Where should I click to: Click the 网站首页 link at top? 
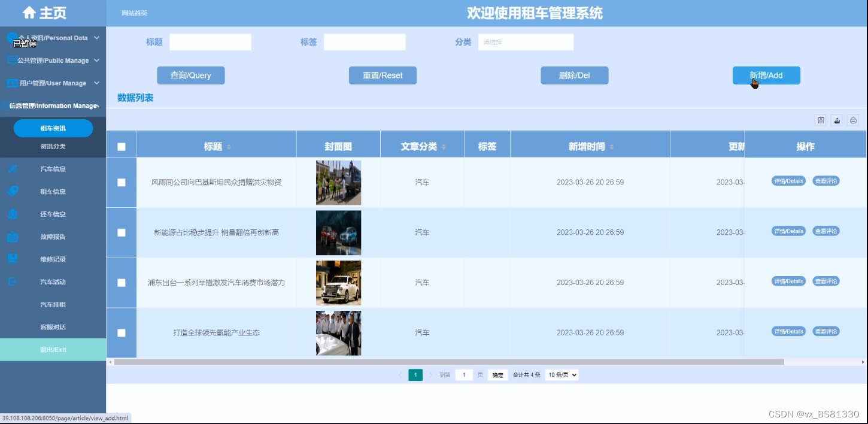[134, 13]
